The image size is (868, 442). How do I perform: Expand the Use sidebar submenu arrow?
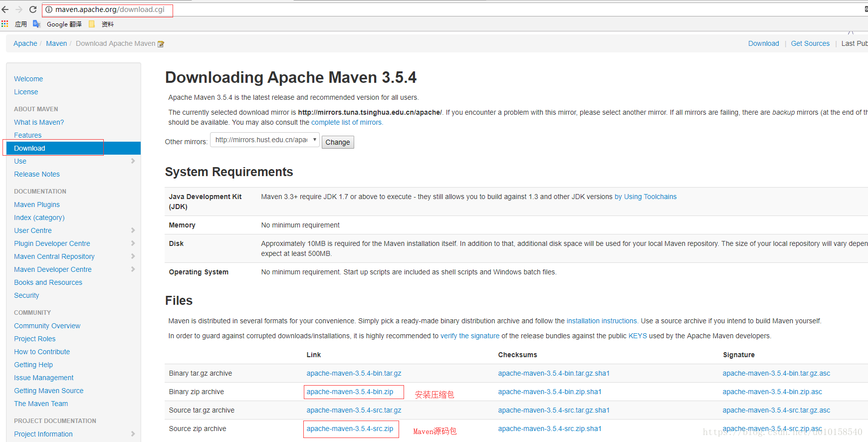click(x=133, y=161)
